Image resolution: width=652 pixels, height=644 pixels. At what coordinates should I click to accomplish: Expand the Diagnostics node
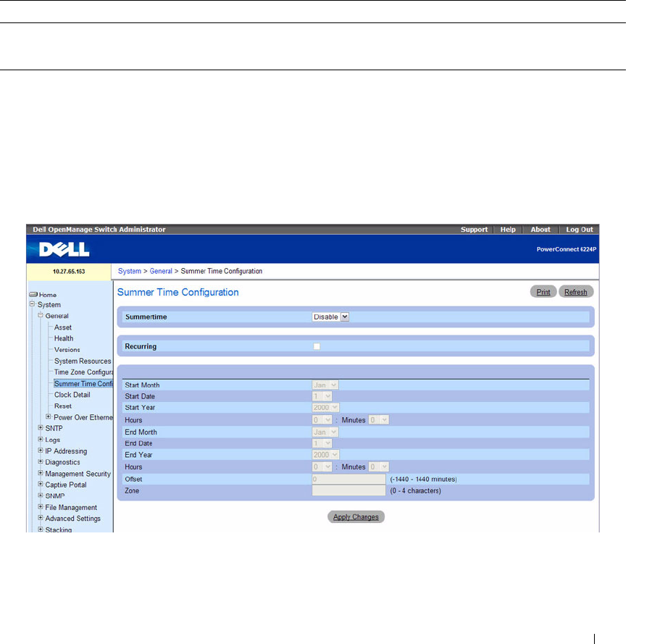tap(41, 461)
